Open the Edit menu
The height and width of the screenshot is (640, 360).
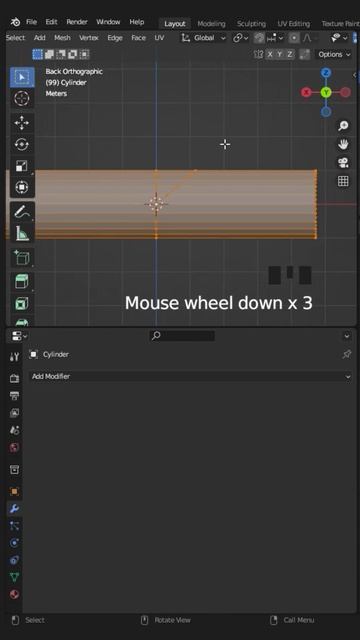51,22
